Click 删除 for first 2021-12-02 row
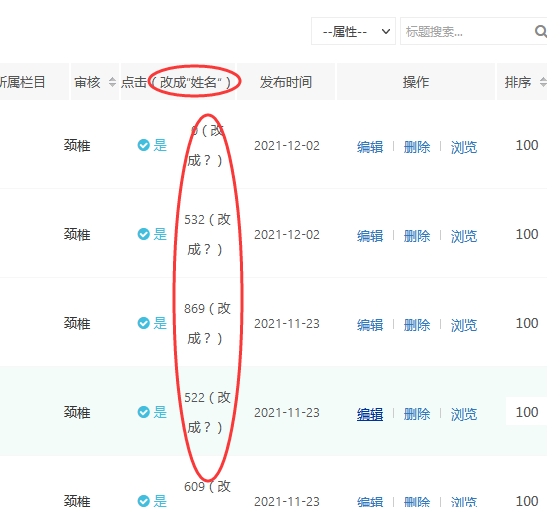This screenshot has height=507, width=547. pyautogui.click(x=417, y=147)
